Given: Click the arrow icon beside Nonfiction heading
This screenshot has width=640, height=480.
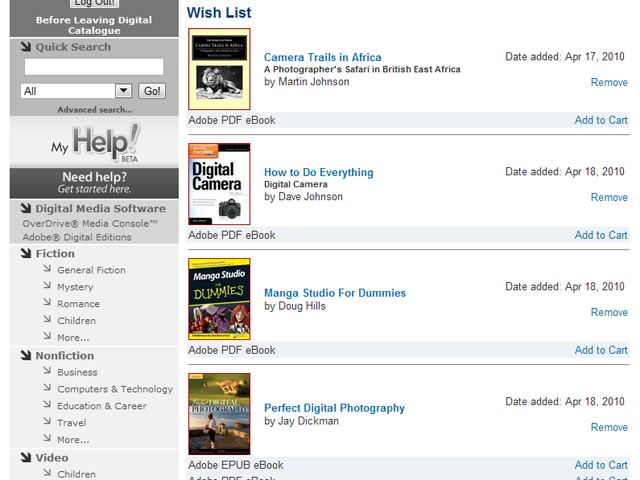Looking at the screenshot, I should pyautogui.click(x=26, y=355).
